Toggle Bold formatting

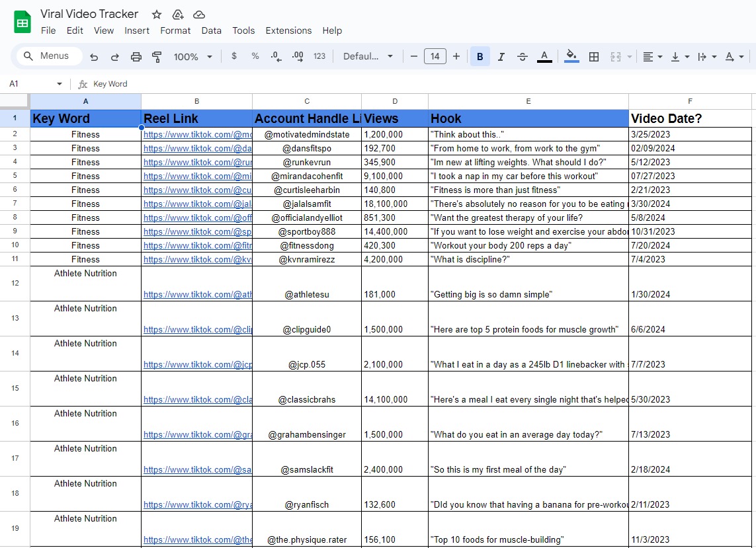[480, 57]
